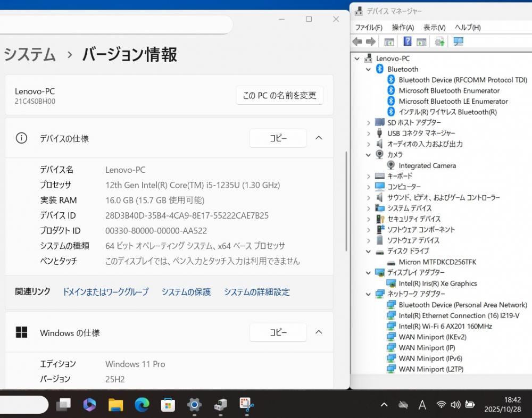Click Show/Hide console tree toolbar icon
Screen dimensions: 532x418
click(389, 41)
